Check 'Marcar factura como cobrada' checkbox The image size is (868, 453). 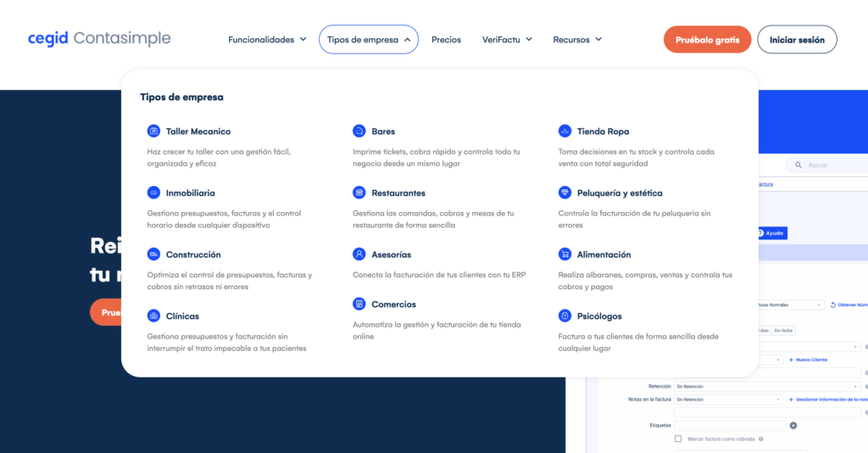pyautogui.click(x=677, y=439)
